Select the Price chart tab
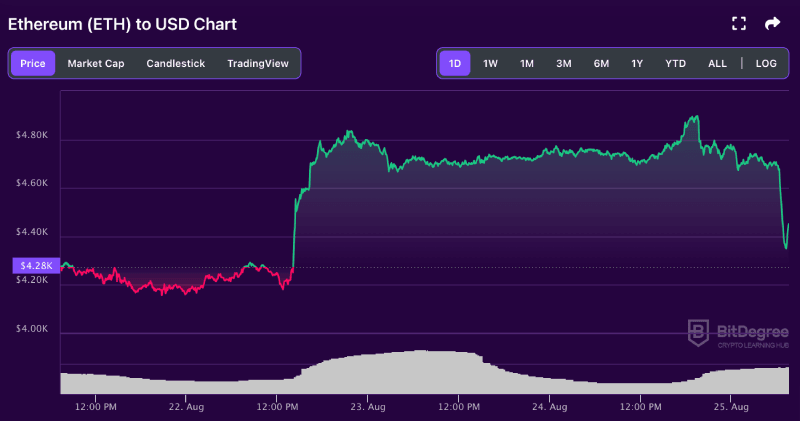The width and height of the screenshot is (800, 421). (33, 63)
